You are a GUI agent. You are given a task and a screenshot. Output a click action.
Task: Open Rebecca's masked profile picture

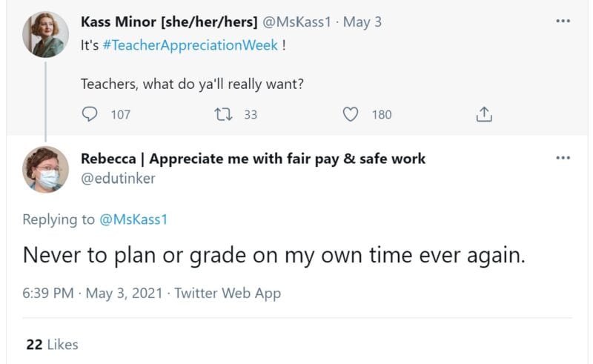pos(47,170)
